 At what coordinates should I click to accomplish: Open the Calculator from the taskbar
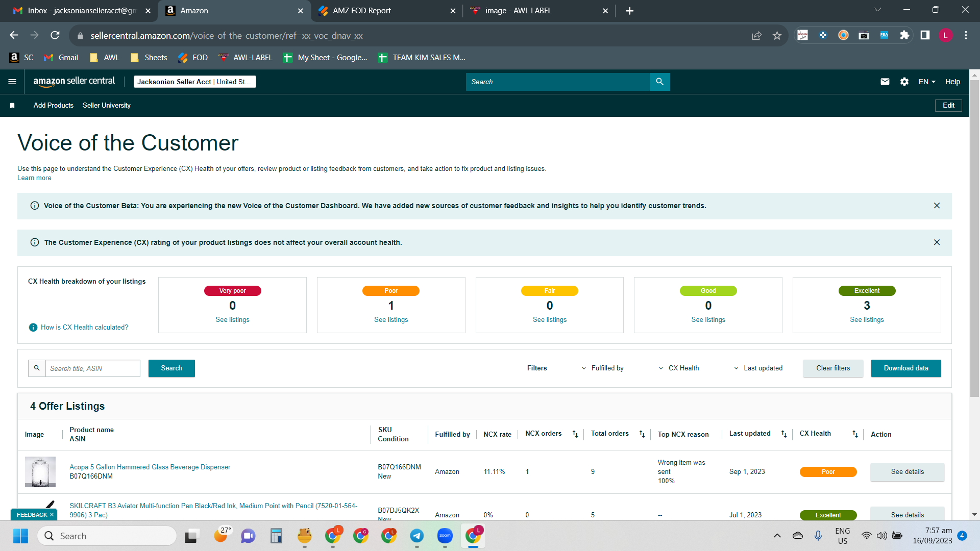[x=276, y=536]
